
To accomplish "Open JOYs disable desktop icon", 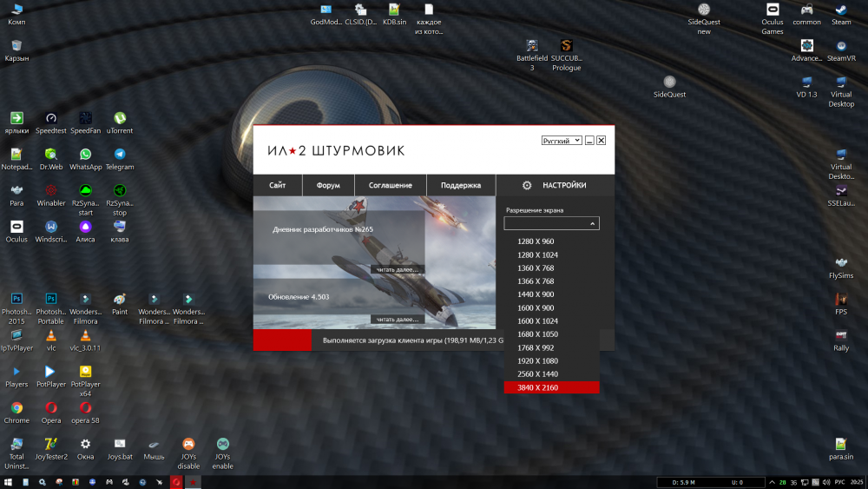I will click(188, 453).
